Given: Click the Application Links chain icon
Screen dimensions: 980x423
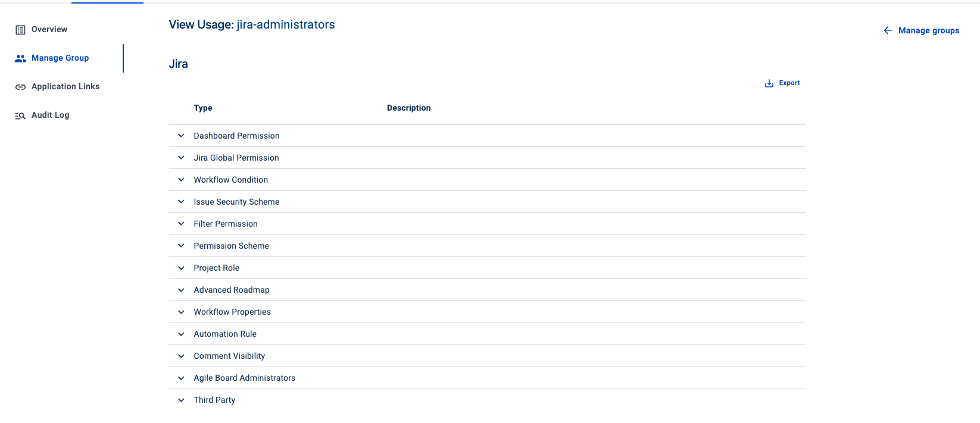Looking at the screenshot, I should click(20, 87).
